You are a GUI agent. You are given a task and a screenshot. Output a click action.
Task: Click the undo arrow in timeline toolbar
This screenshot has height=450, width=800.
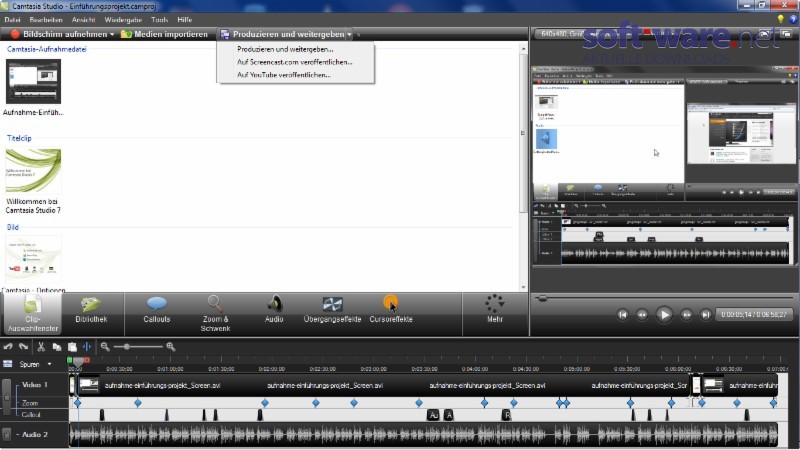tap(8, 347)
